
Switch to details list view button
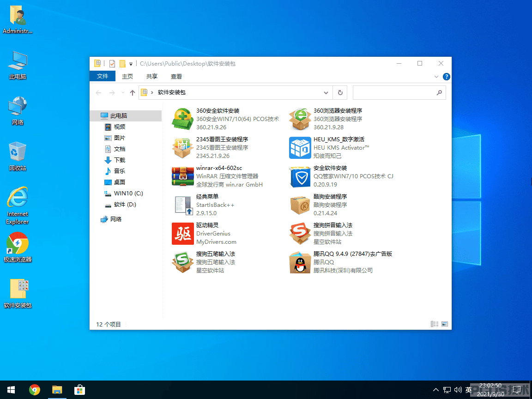[x=435, y=324]
